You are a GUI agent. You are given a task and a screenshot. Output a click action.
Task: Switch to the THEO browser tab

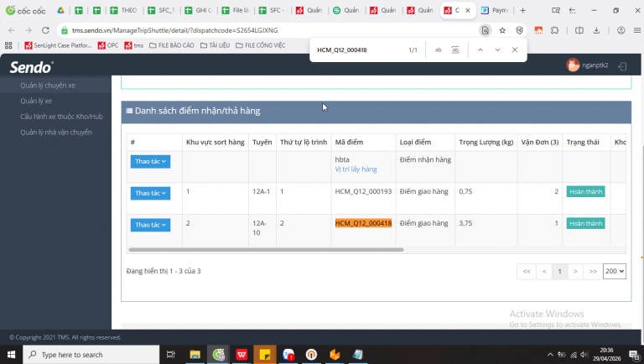[x=123, y=10]
